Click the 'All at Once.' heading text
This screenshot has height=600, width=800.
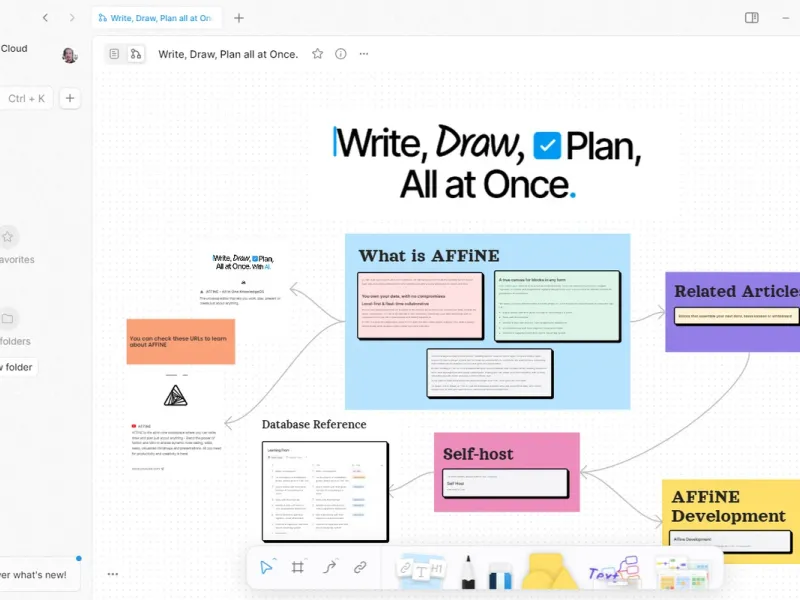487,185
